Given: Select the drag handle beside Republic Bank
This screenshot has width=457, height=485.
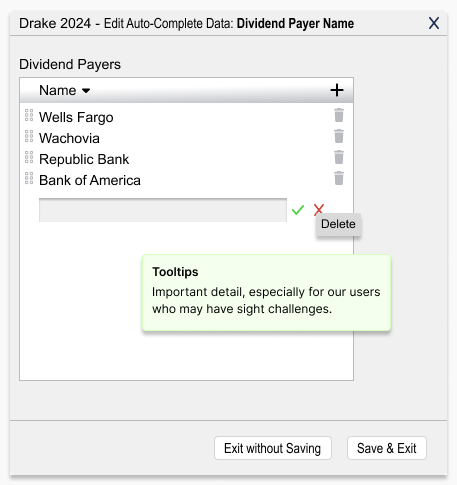Looking at the screenshot, I should click(29, 157).
